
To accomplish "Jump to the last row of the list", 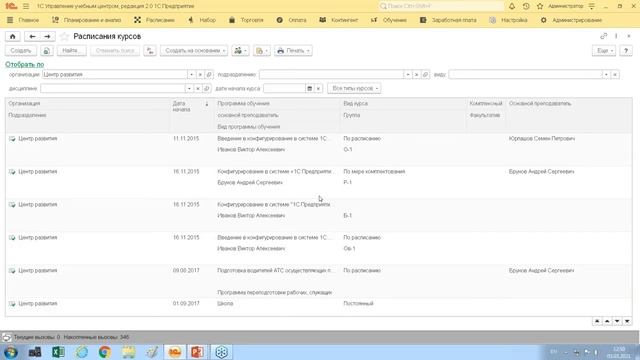I will click(x=627, y=322).
